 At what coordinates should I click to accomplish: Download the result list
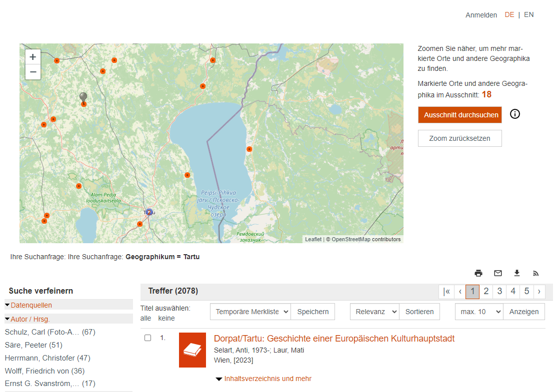517,273
